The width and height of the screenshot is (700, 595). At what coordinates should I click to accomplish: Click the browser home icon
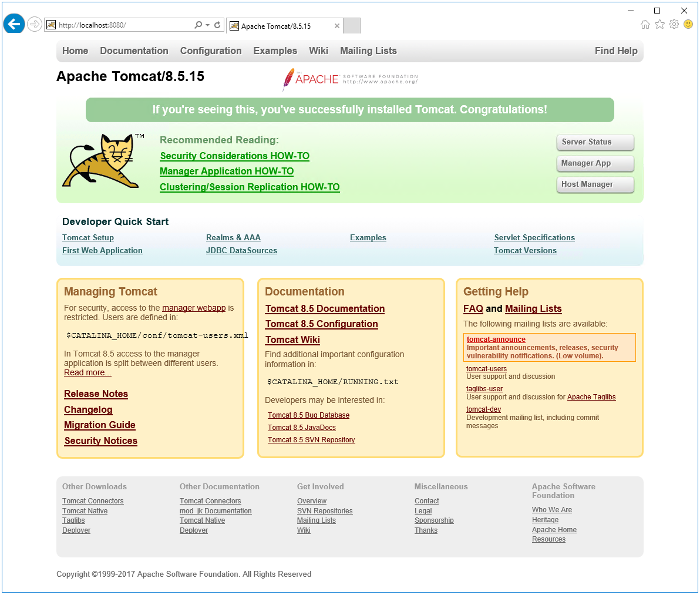pyautogui.click(x=645, y=25)
